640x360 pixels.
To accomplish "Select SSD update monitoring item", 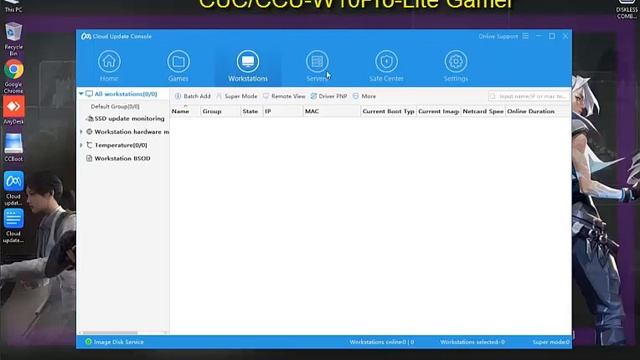I will tap(129, 118).
